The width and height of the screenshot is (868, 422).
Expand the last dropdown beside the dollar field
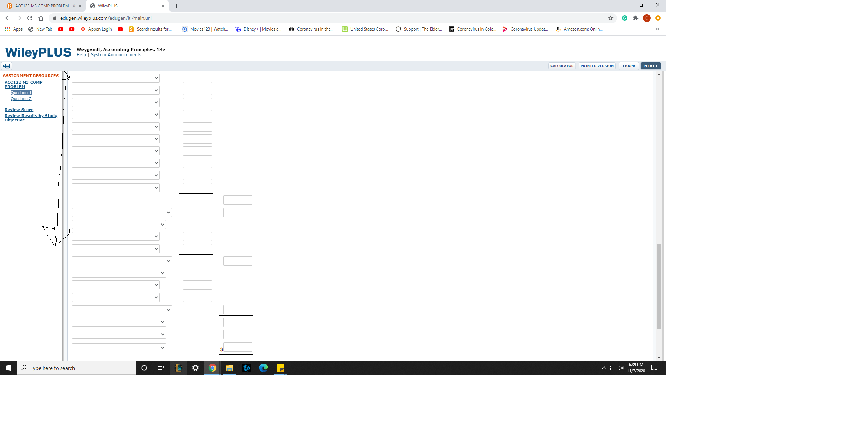[x=119, y=348]
